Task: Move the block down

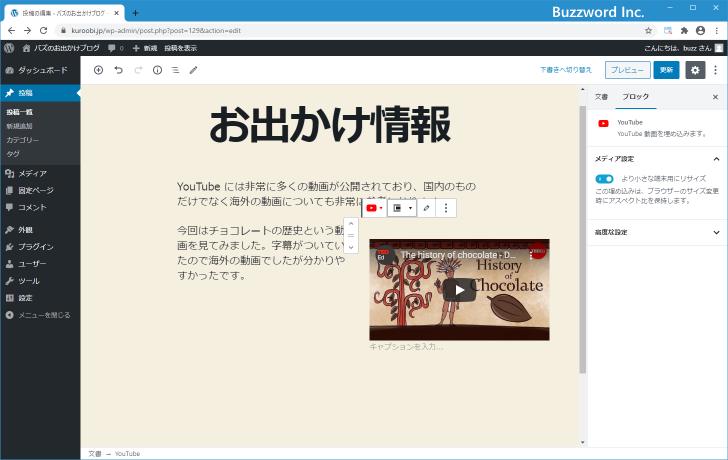Action: pos(351,247)
